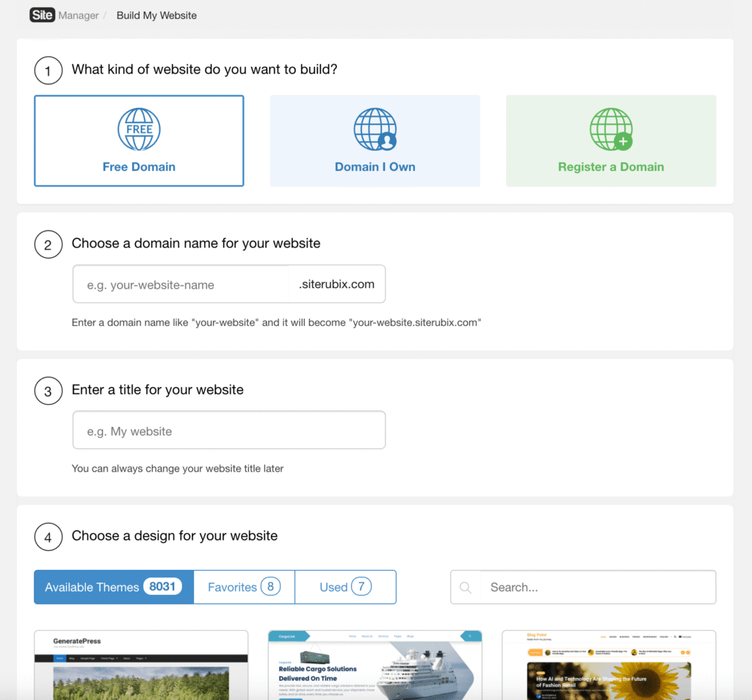The height and width of the screenshot is (700, 752).
Task: Select the GeneratePress theme thumbnail
Action: tap(140, 665)
